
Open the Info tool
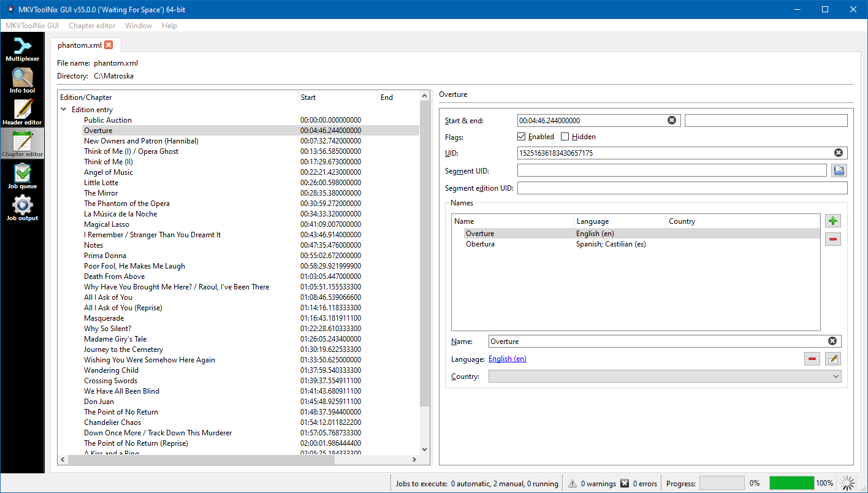(x=22, y=80)
